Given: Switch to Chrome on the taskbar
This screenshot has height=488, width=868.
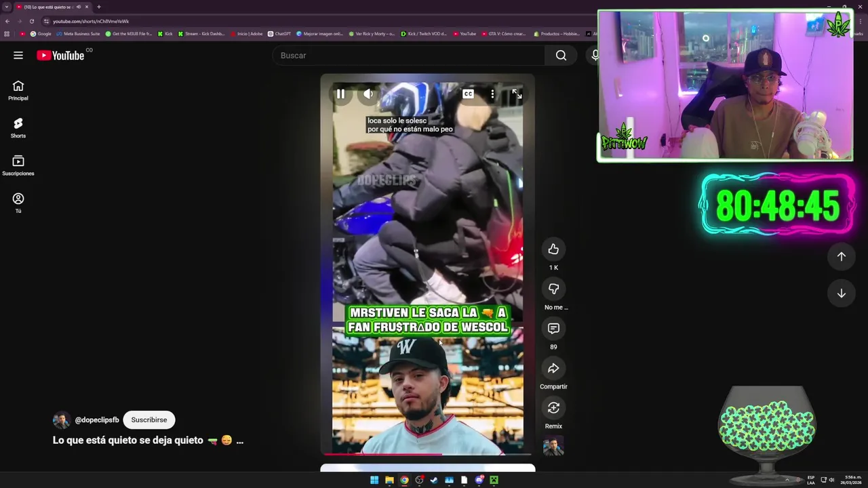Looking at the screenshot, I should [404, 480].
